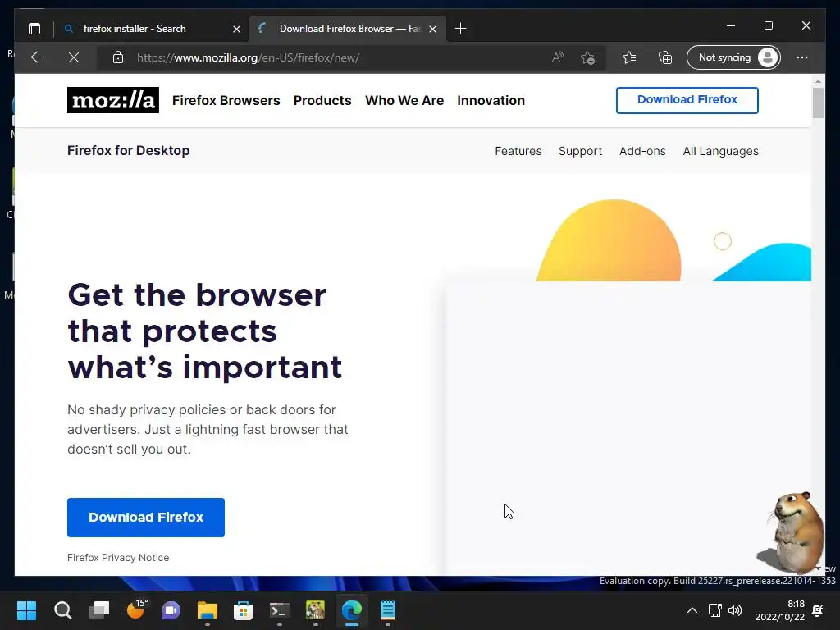Open the Add-ons link
Viewport: 840px width, 630px height.
[x=642, y=151]
